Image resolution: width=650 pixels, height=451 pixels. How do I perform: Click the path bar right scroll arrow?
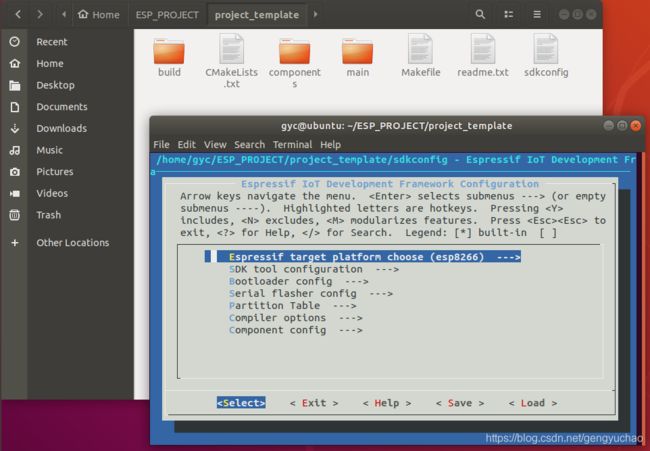click(315, 15)
